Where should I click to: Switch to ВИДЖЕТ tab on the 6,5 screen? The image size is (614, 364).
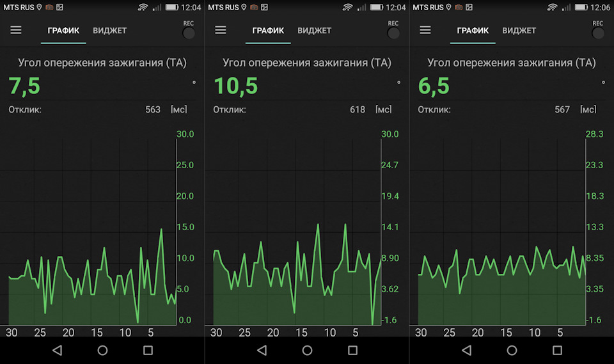point(519,31)
